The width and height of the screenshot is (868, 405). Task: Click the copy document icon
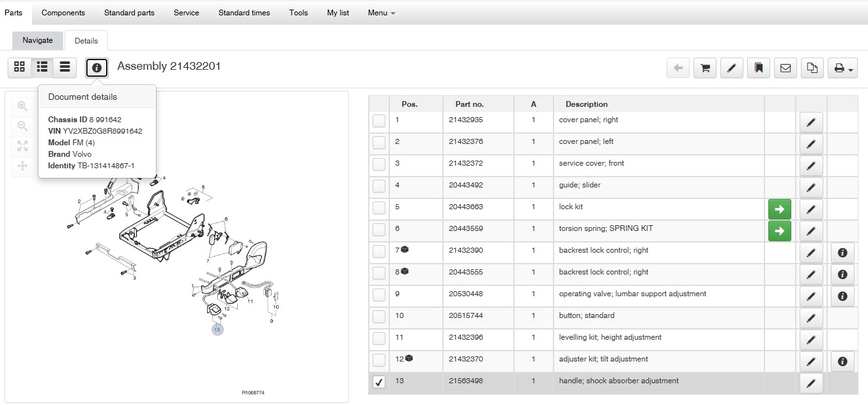click(x=812, y=68)
